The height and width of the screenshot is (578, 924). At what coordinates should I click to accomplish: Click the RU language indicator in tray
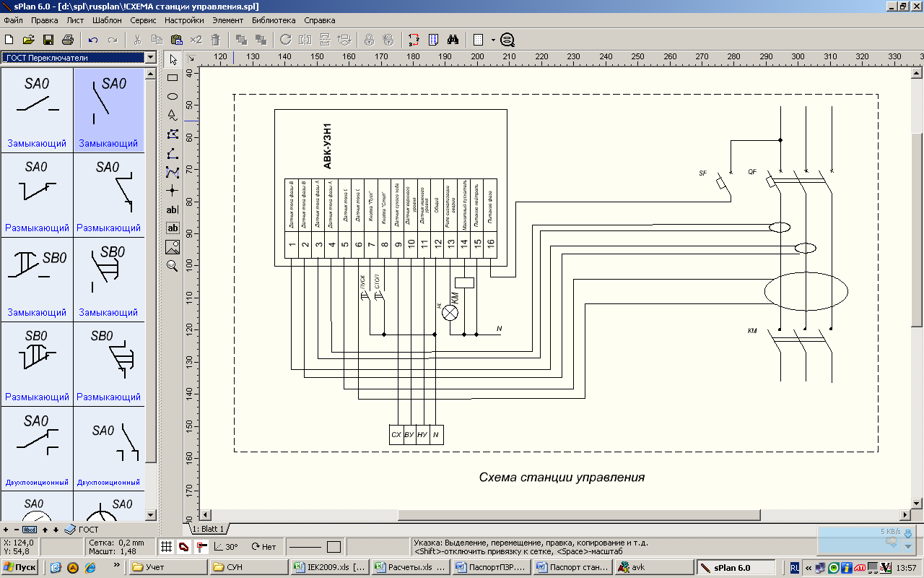click(795, 568)
